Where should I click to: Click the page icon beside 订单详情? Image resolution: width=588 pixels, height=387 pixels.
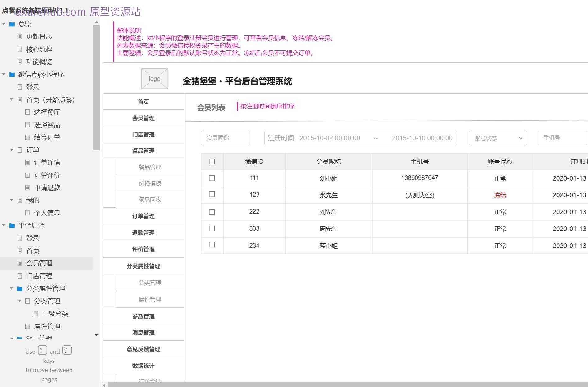pyautogui.click(x=28, y=163)
